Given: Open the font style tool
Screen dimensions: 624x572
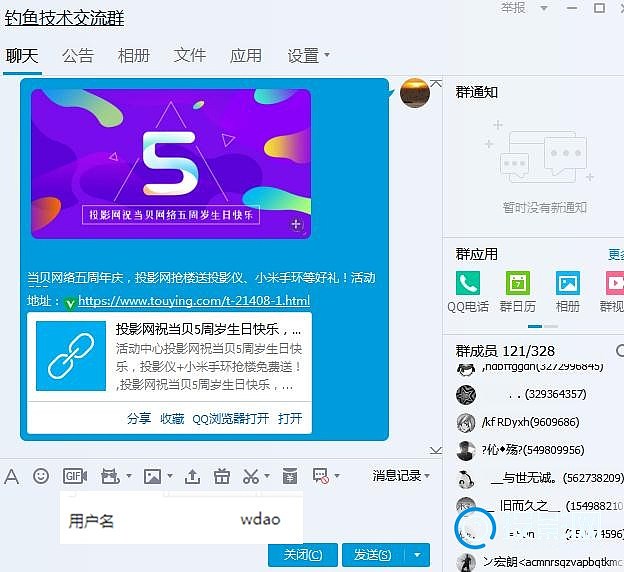Looking at the screenshot, I should pos(12,476).
